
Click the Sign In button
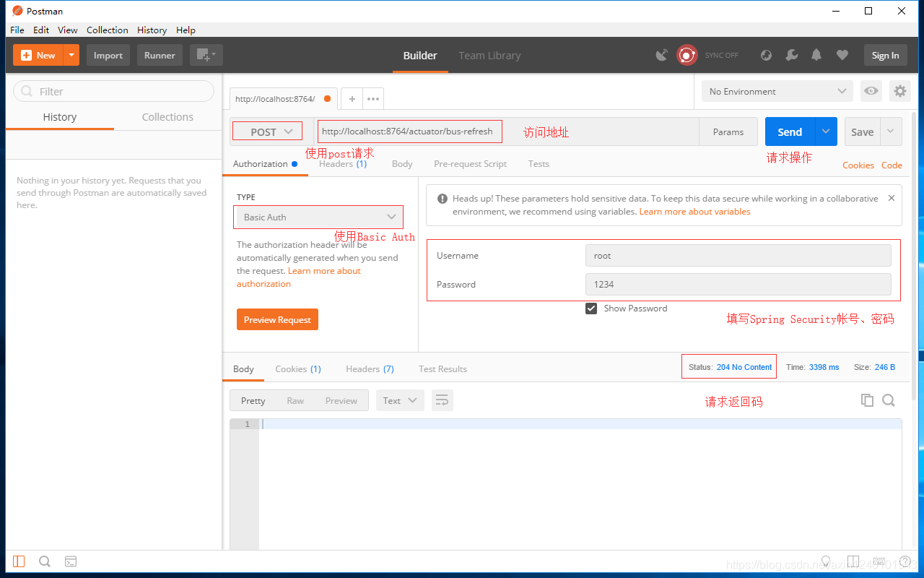pyautogui.click(x=885, y=55)
